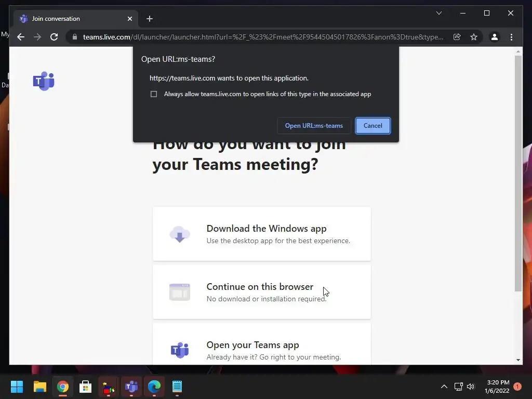The height and width of the screenshot is (399, 532).
Task: Open Chrome's three-dot menu
Action: pos(512,37)
